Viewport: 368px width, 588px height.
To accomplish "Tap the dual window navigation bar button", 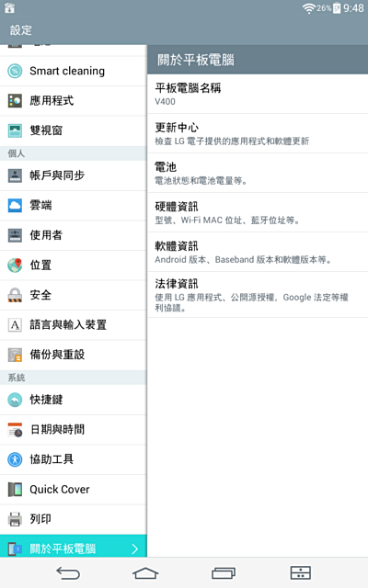I will point(301,573).
